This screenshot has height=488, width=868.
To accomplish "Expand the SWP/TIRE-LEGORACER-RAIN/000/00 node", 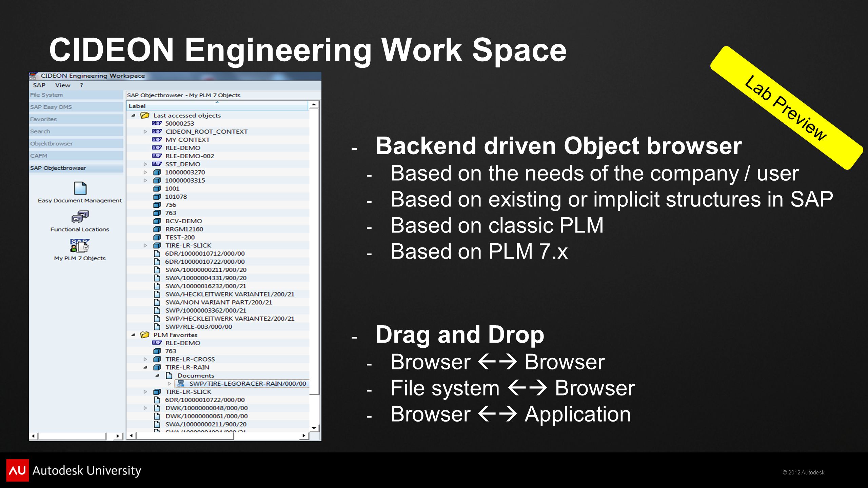I will (170, 384).
